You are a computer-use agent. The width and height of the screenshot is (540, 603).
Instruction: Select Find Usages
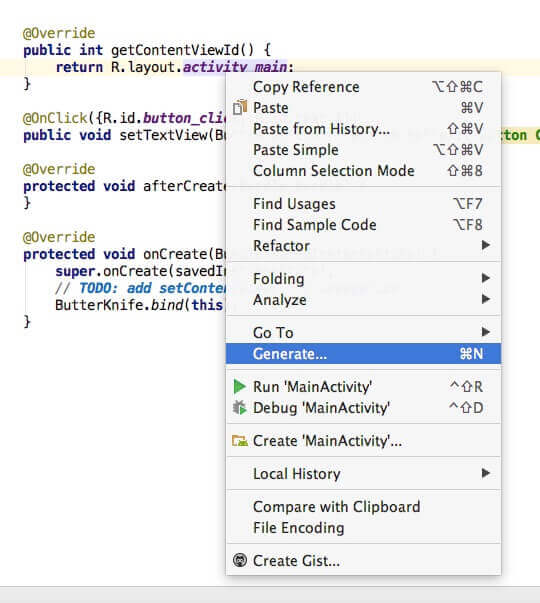click(363, 204)
